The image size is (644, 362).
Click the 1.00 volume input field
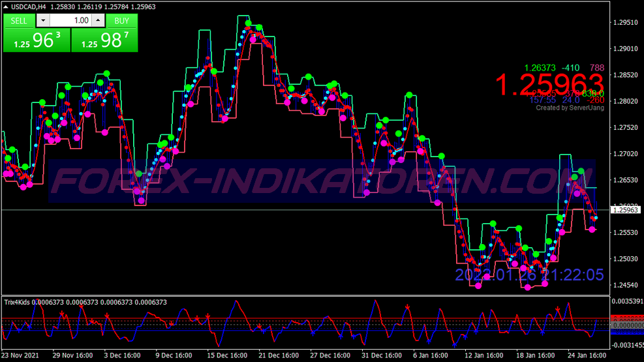(70, 20)
